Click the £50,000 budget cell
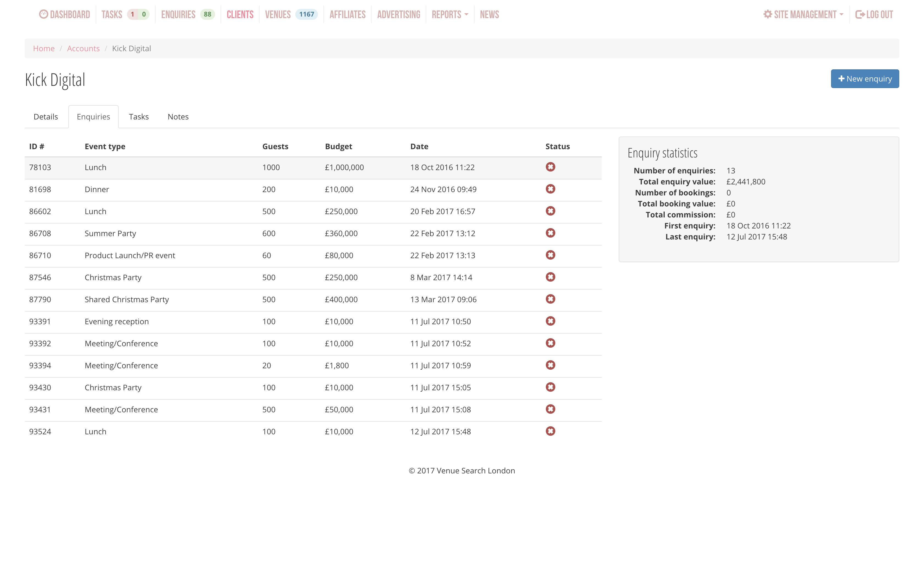 pyautogui.click(x=339, y=410)
